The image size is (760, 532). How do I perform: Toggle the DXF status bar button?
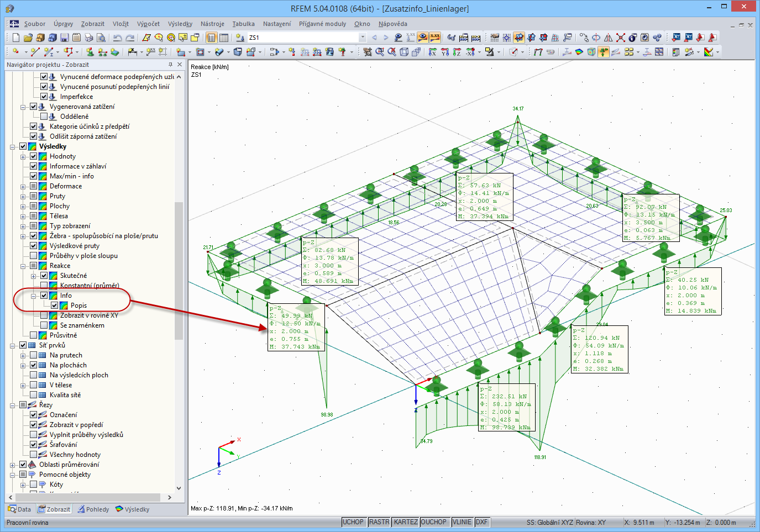(x=482, y=522)
